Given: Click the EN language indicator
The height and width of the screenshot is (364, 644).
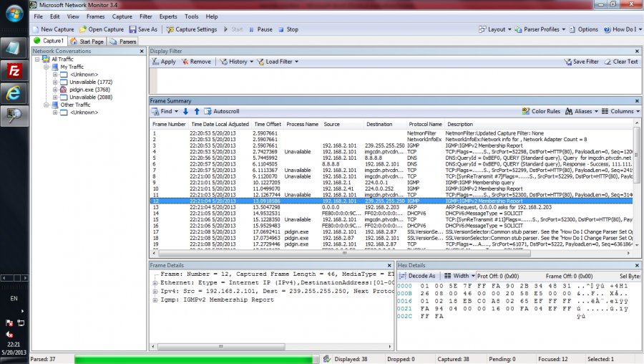Looking at the screenshot, I should click(x=14, y=299).
